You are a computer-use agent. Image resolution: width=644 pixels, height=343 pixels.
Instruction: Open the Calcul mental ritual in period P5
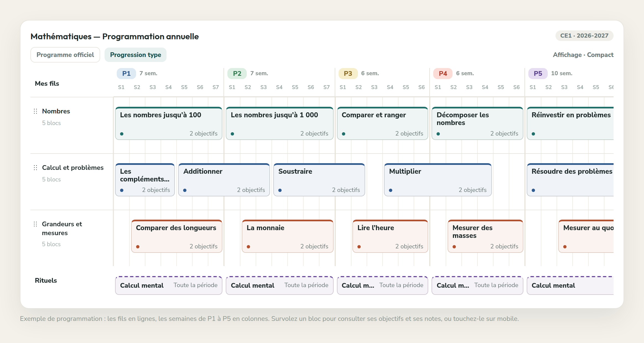(570, 285)
